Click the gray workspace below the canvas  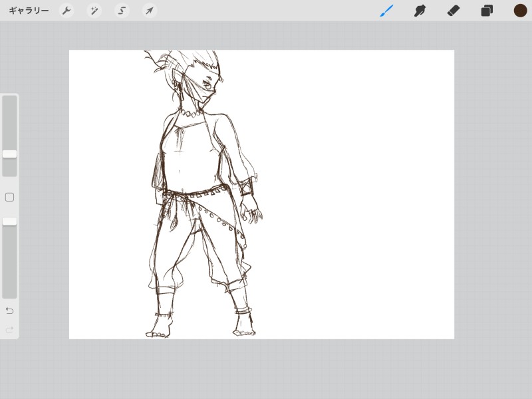266,369
